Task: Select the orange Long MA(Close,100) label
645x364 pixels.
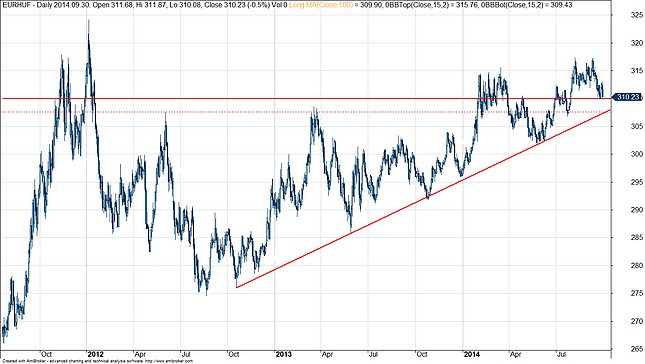Action: 321,5
